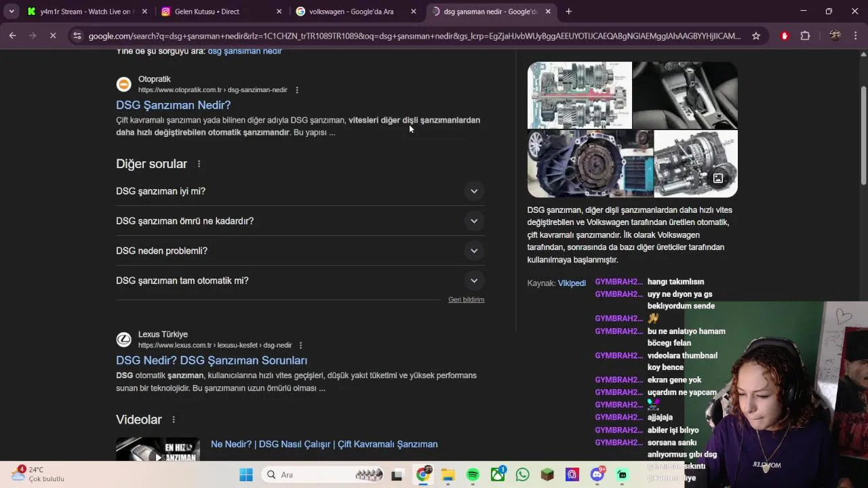Close the dsg şansıman nedir tab
This screenshot has width=868, height=488.
(548, 12)
